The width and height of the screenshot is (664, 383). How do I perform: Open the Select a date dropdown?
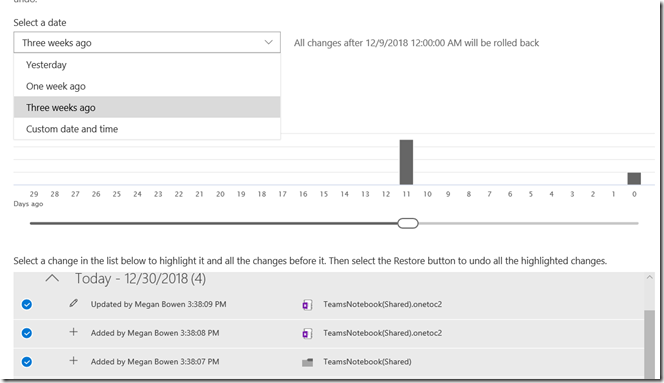pos(147,42)
